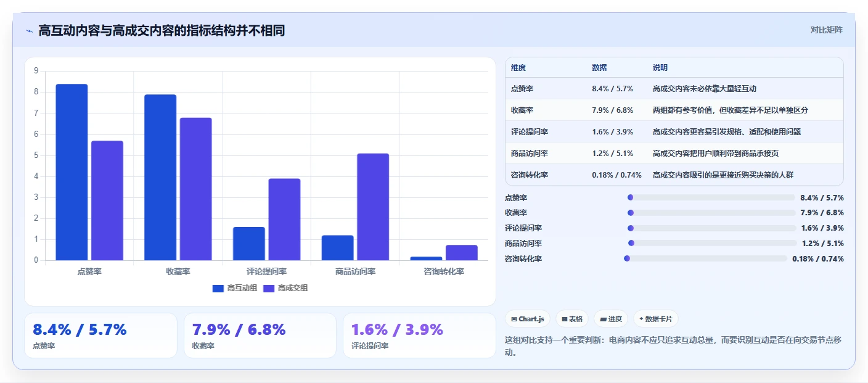Click the 高成交组 bar for 收藏率
Screen dimensions: 868x383
click(196, 189)
